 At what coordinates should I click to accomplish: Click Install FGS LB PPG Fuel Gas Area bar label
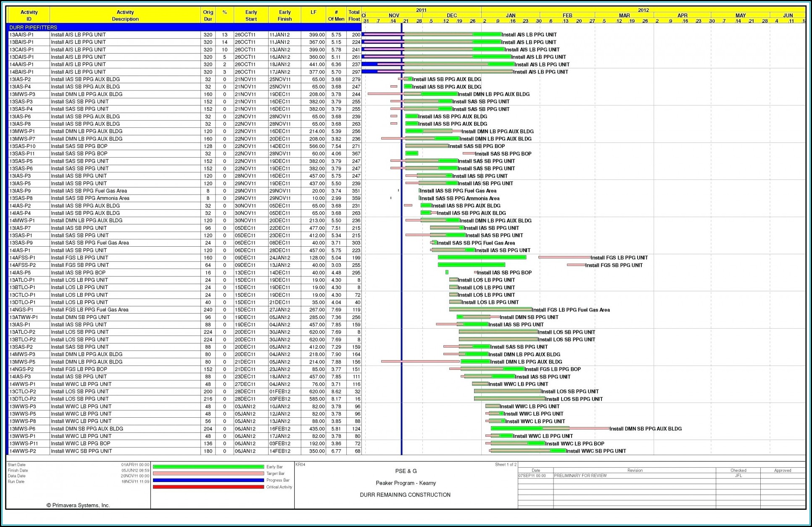click(x=571, y=310)
